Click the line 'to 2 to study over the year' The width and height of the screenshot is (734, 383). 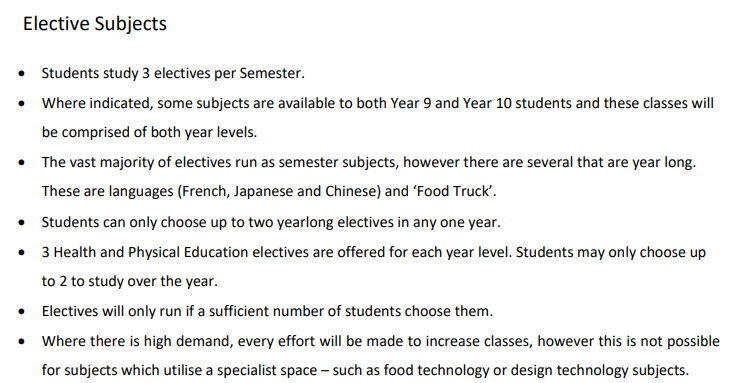130,281
